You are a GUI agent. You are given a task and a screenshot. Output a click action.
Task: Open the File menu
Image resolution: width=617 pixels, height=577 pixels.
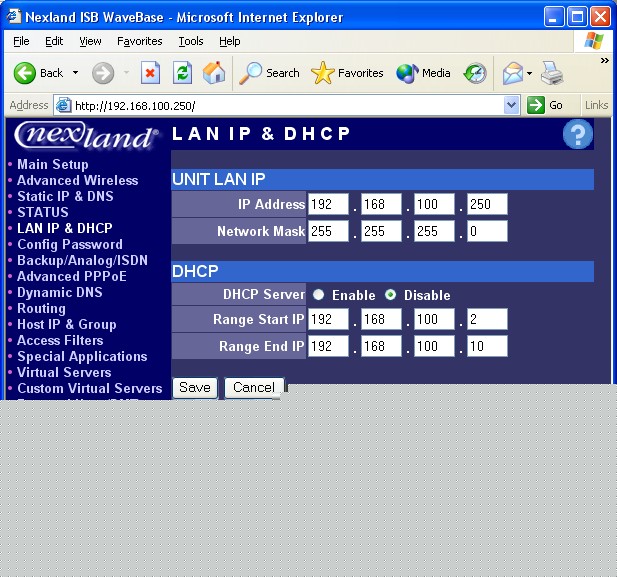coord(21,41)
